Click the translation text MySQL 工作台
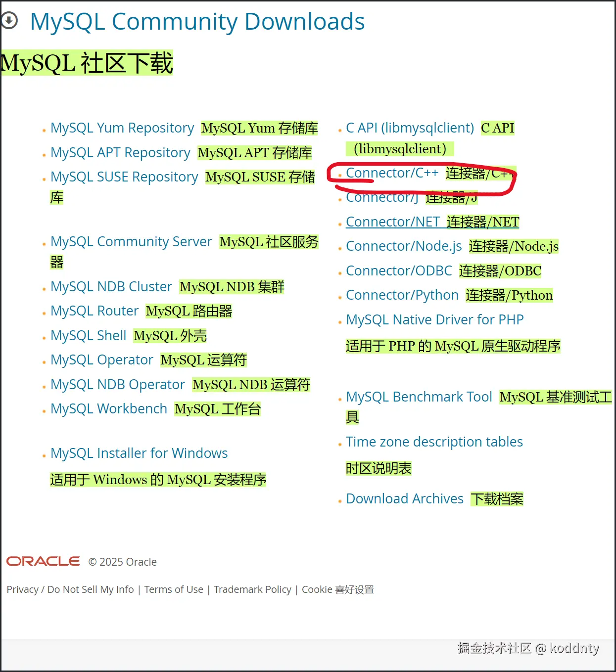This screenshot has width=616, height=672. pos(218,409)
